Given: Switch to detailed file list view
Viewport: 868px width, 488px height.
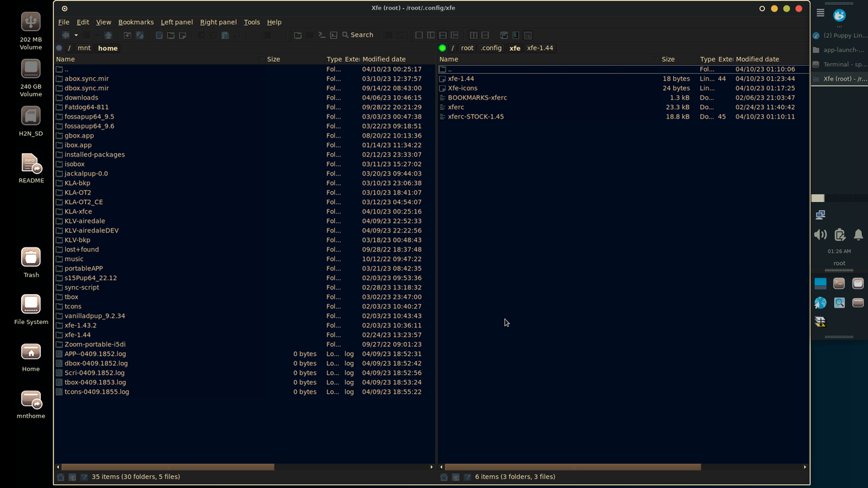Looking at the screenshot, I should point(528,35).
